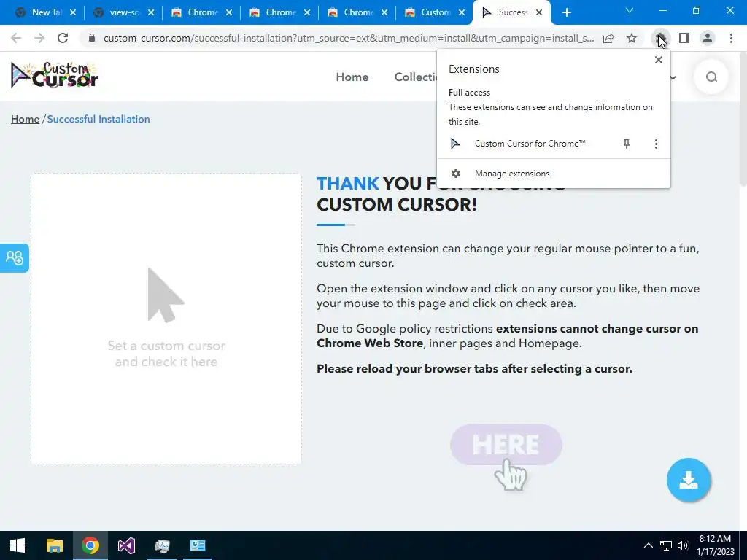Share this page via share icon
This screenshot has width=747, height=560.
coord(608,38)
